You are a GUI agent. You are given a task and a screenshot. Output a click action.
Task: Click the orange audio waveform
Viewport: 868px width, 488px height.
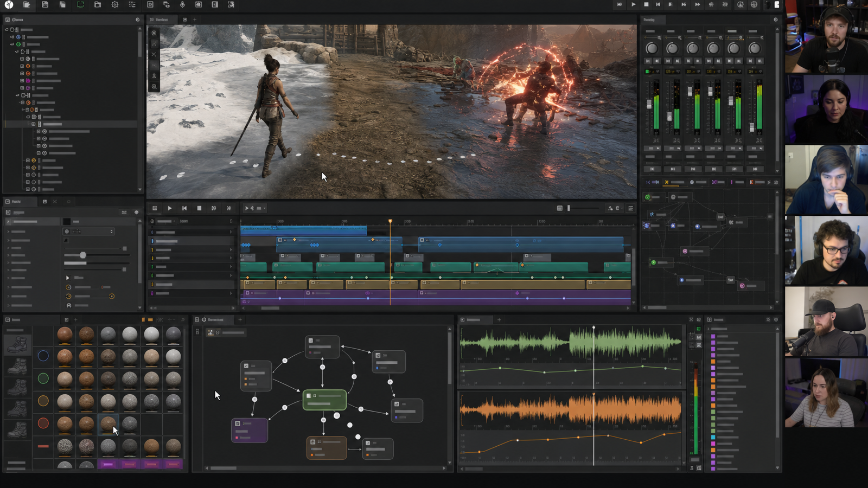571,410
